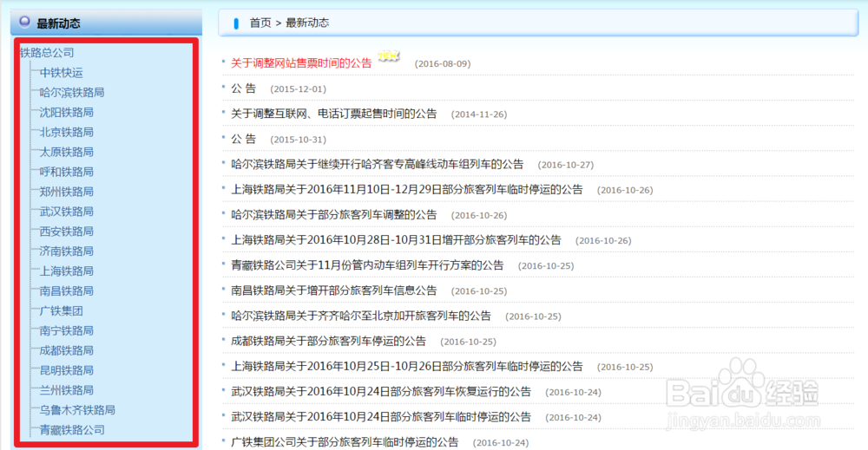Select 西安铁路局 in the sidebar
This screenshot has width=868, height=450.
pyautogui.click(x=67, y=232)
